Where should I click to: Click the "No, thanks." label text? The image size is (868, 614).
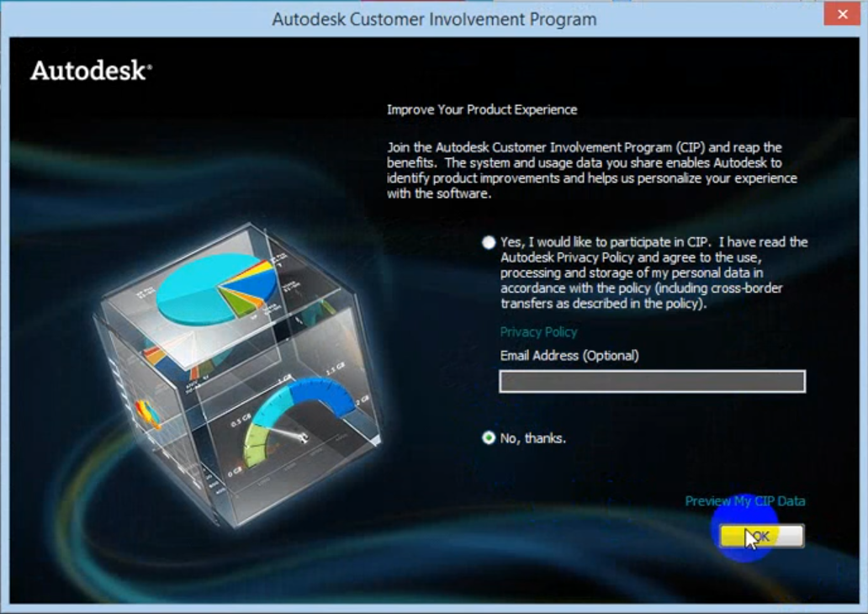[532, 438]
